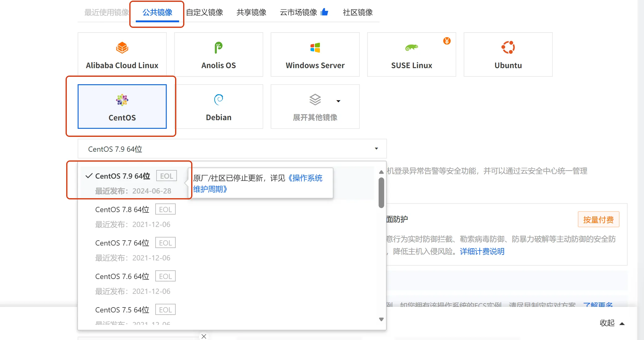Choose the Ubuntu image card

pyautogui.click(x=508, y=54)
